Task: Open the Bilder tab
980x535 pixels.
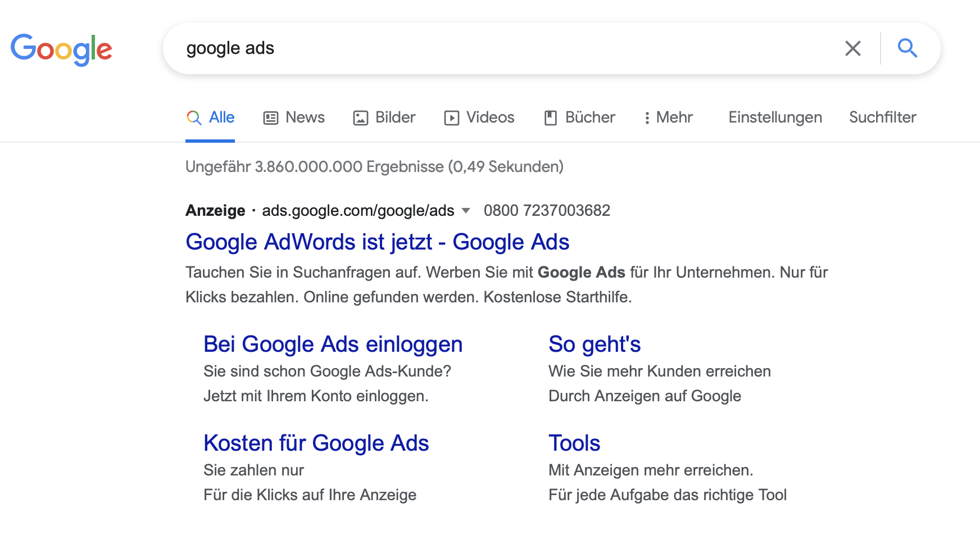Action: pos(384,117)
